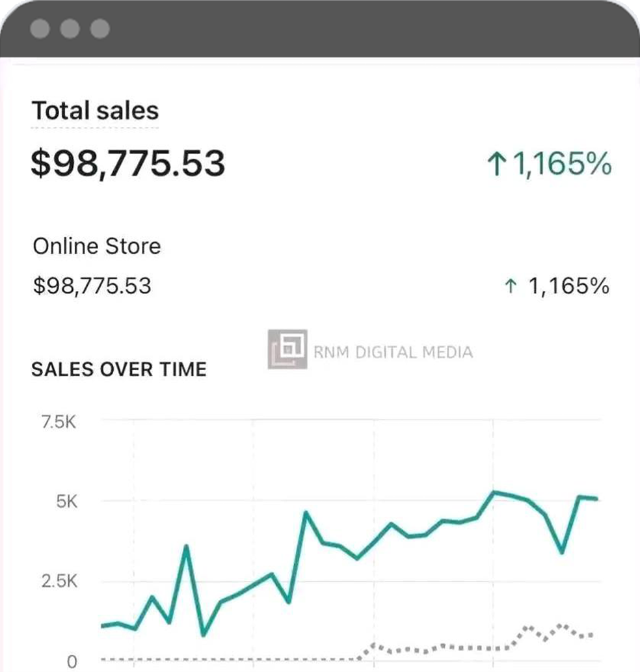Image resolution: width=640 pixels, height=672 pixels.
Task: Click the 5K y-axis label
Action: 67,502
